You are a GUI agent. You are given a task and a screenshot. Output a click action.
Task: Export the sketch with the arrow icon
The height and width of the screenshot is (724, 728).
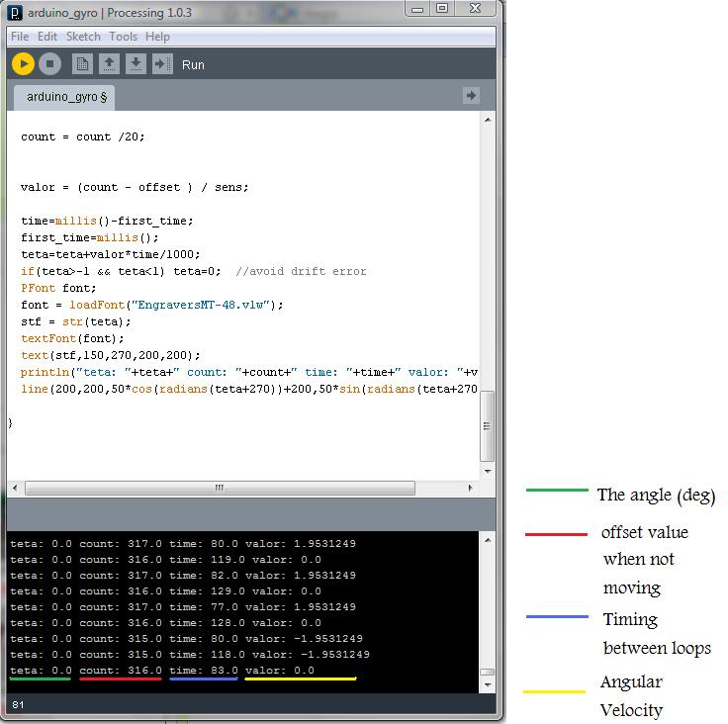162,64
